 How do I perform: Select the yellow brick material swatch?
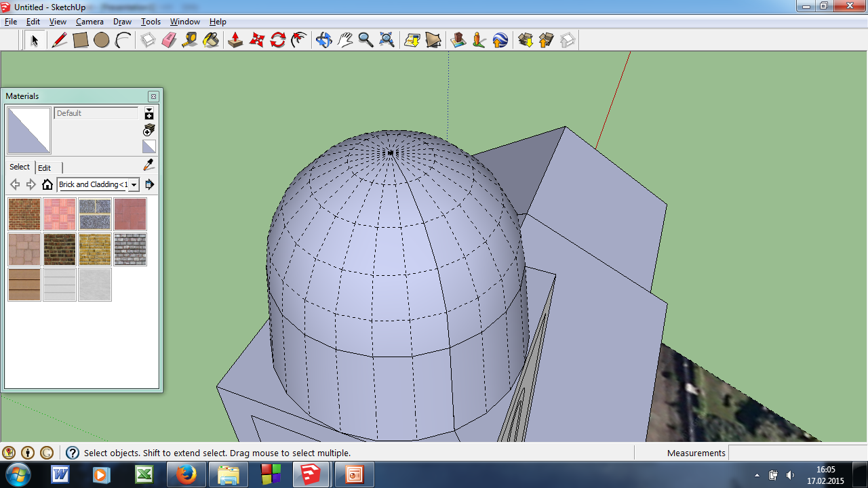point(95,249)
